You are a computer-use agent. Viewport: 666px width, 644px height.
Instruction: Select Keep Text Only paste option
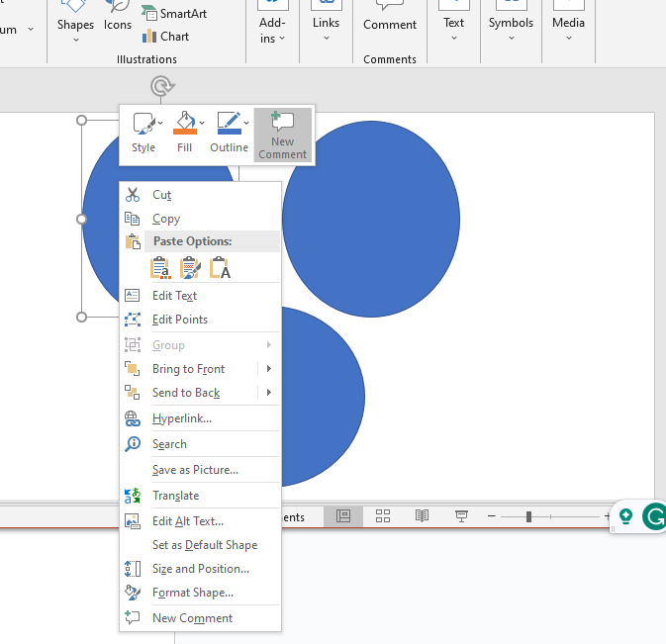pos(220,267)
